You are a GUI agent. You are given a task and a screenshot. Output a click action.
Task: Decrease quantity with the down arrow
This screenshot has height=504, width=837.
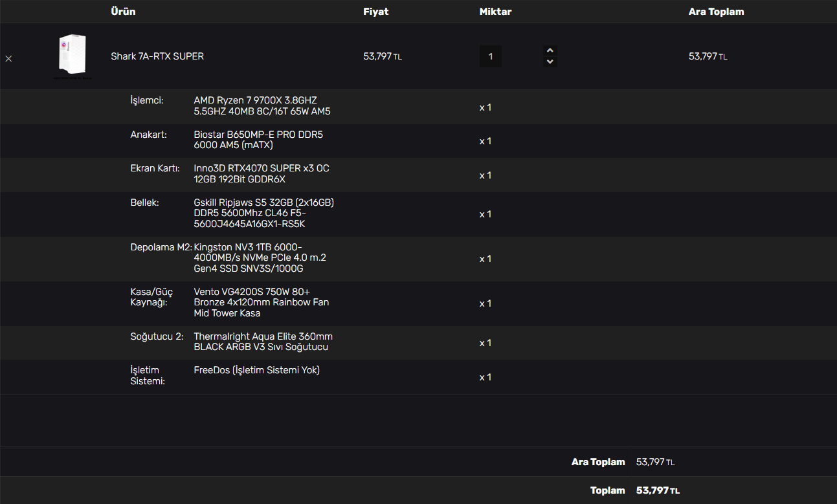pyautogui.click(x=550, y=62)
